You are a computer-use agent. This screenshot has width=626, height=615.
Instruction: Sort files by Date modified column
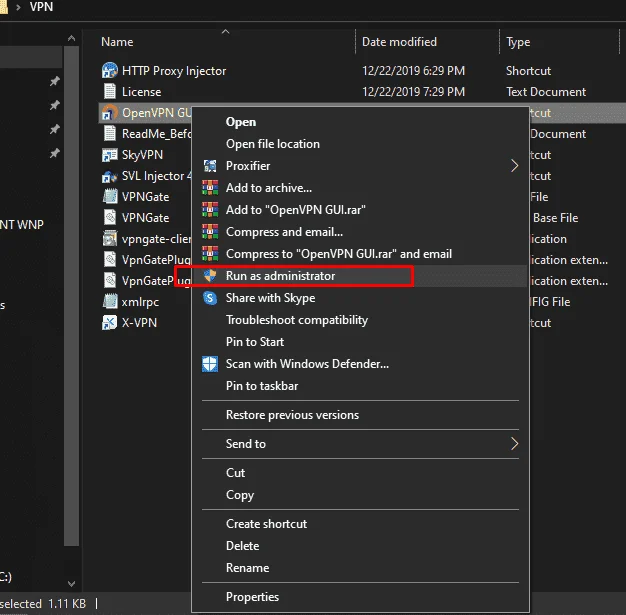coord(399,42)
